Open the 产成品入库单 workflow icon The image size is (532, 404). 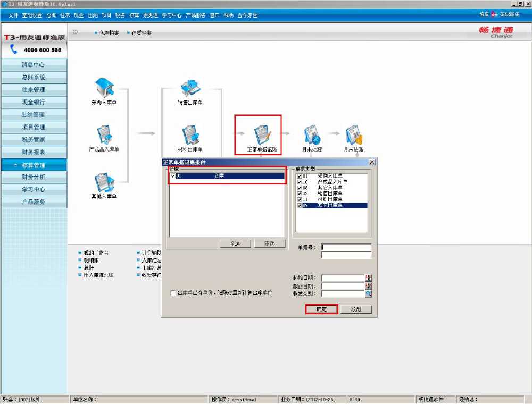[x=104, y=134]
